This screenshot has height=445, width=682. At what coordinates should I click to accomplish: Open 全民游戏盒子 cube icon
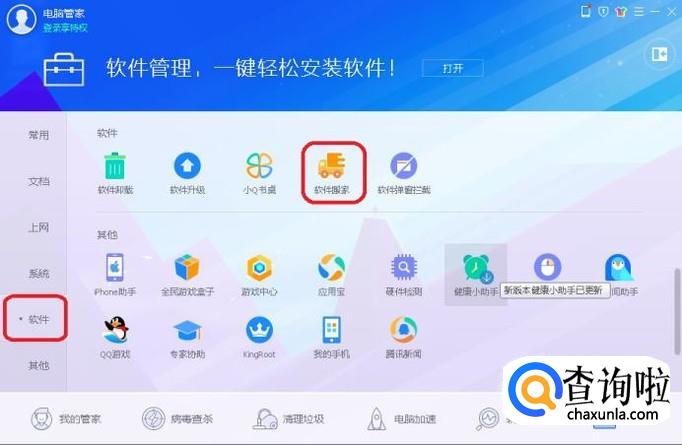(x=187, y=267)
